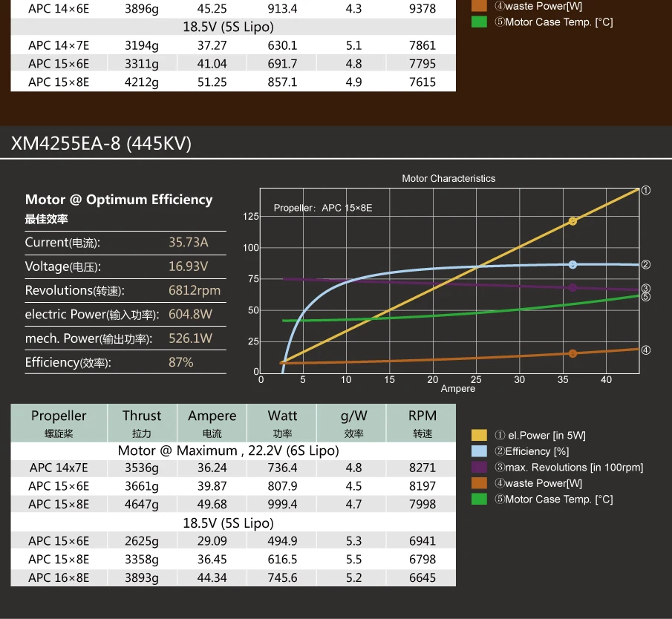Screen dimensions: 672x619
Task: Click the Thrust column header
Action: (142, 423)
